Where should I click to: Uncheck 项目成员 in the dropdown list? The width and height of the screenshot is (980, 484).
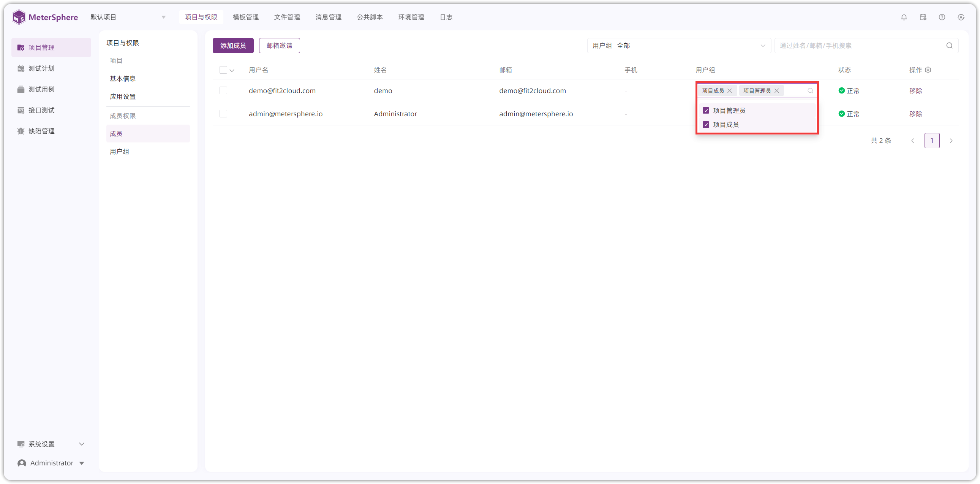[706, 125]
